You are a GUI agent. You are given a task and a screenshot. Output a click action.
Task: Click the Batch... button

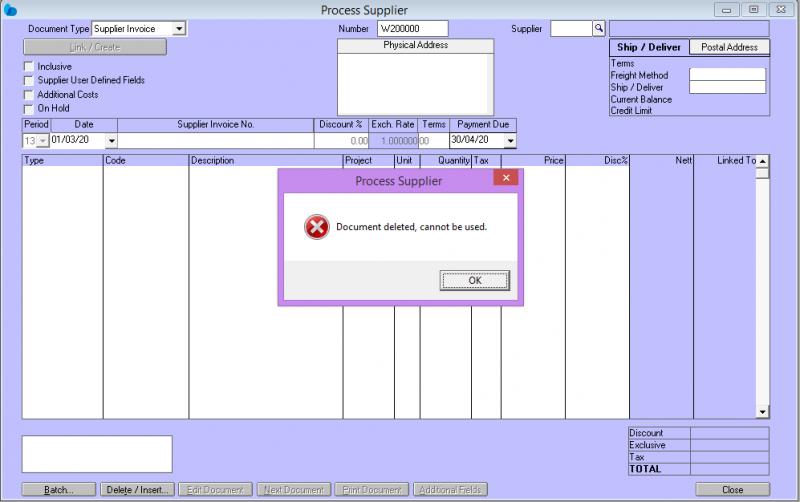[60, 490]
